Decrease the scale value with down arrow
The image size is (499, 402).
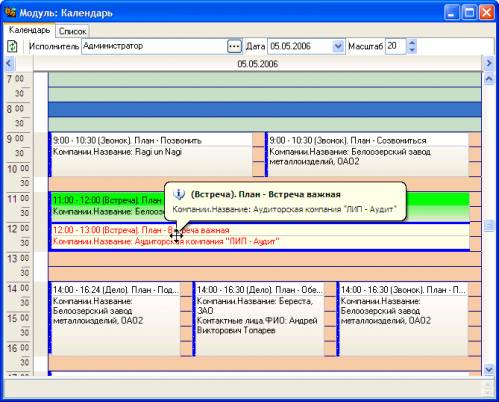click(412, 50)
